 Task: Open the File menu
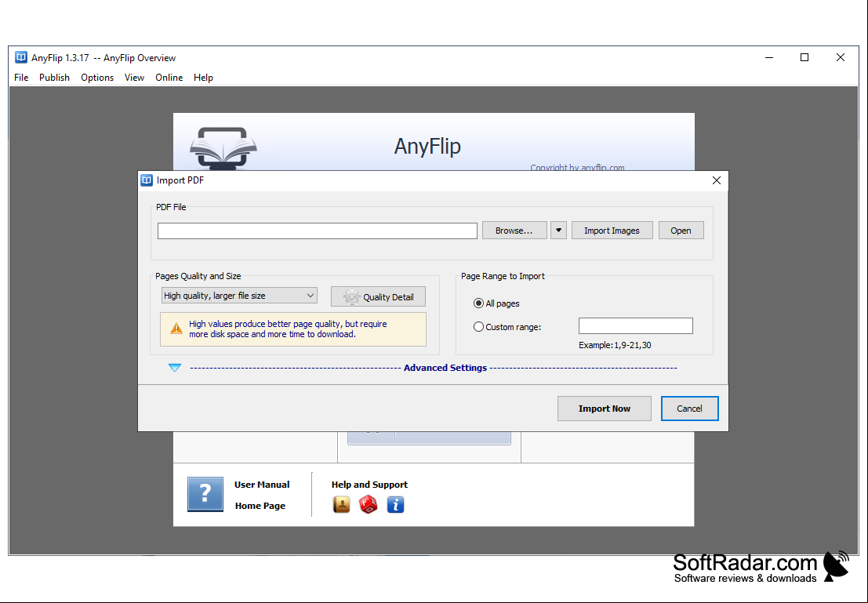pyautogui.click(x=21, y=78)
